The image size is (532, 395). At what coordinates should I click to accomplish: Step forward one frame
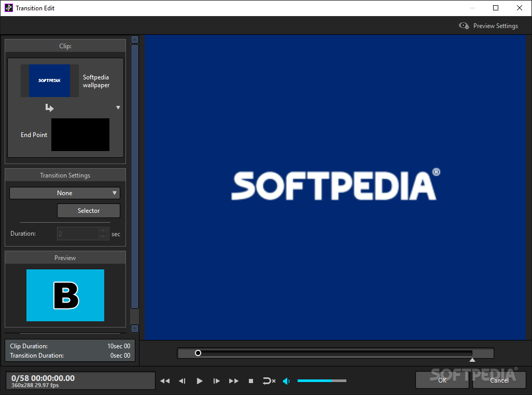click(216, 381)
